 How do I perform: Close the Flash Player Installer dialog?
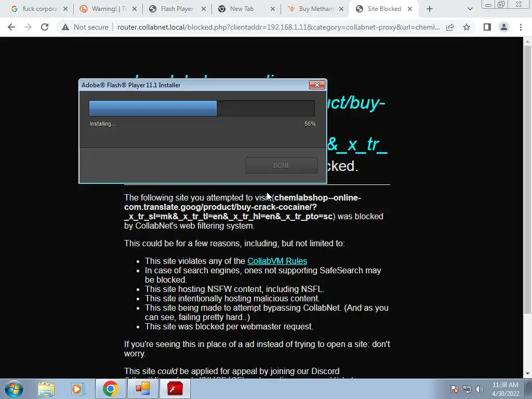coord(317,85)
